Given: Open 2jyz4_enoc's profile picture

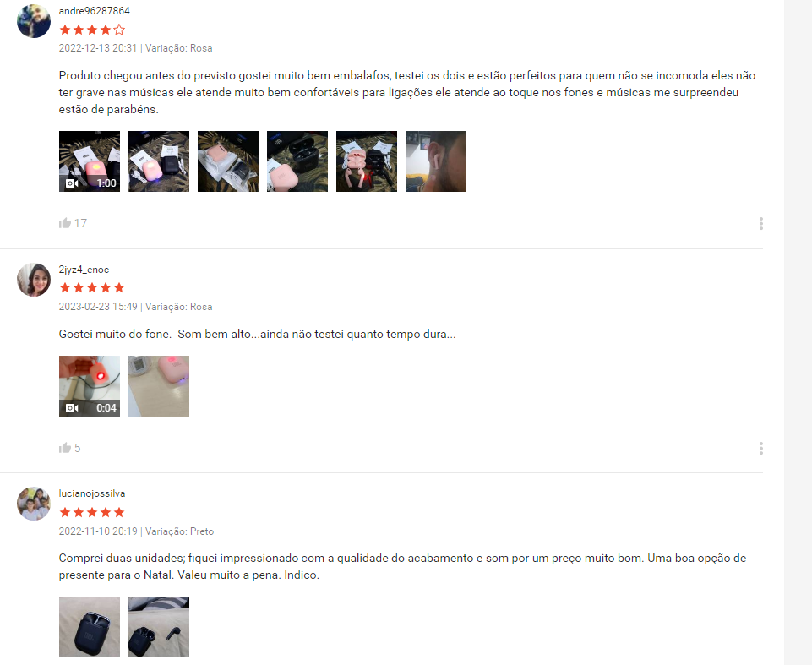Looking at the screenshot, I should (x=34, y=280).
